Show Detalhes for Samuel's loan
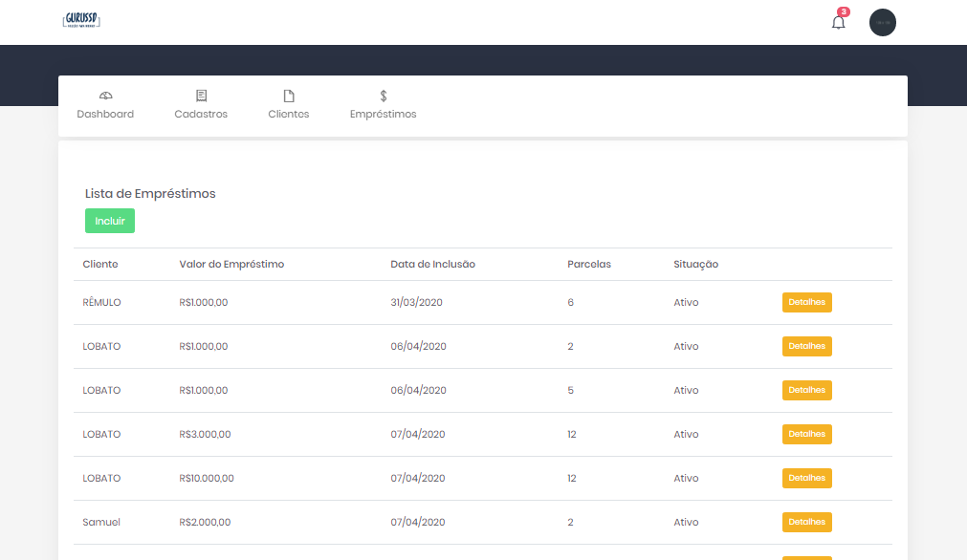The height and width of the screenshot is (560, 967). (806, 522)
